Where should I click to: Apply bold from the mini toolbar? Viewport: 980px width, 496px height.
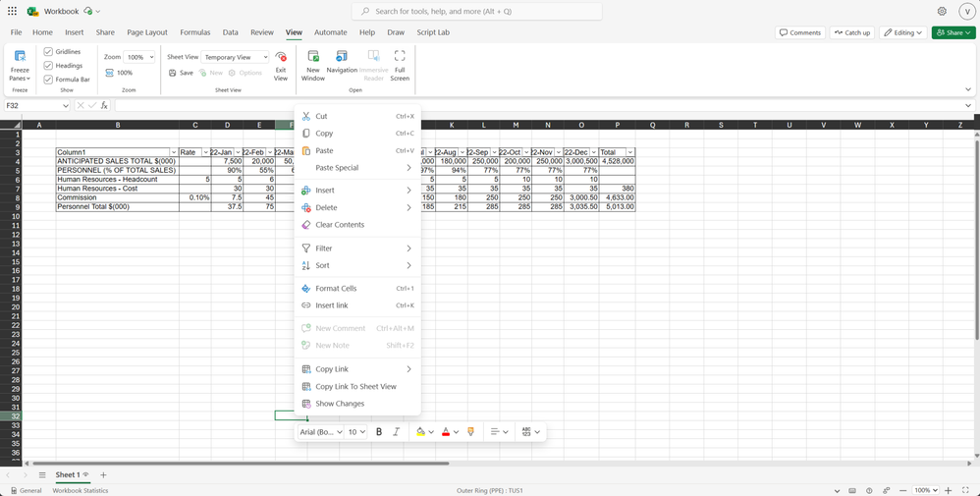[x=379, y=431]
